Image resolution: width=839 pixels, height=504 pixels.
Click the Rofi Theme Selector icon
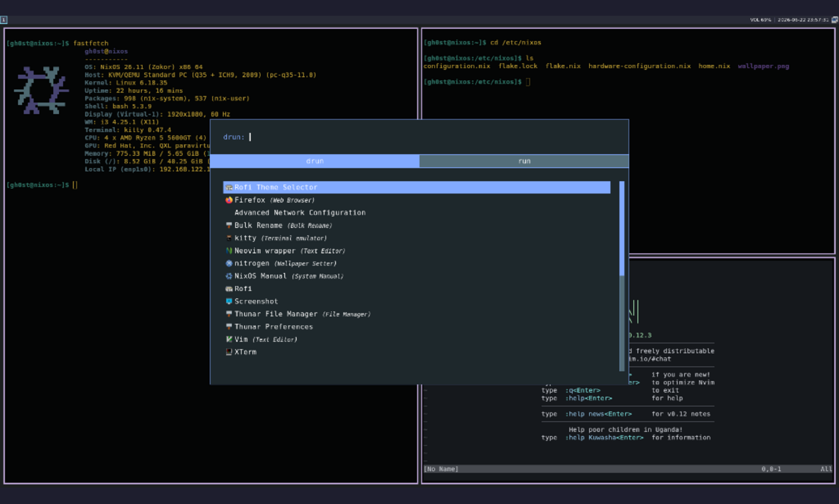[229, 187]
